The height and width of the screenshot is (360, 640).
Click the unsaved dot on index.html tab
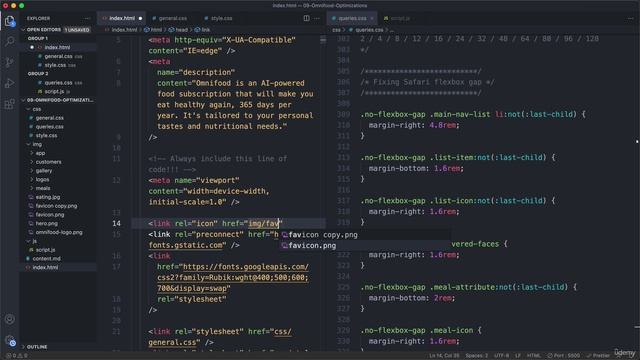(x=140, y=18)
